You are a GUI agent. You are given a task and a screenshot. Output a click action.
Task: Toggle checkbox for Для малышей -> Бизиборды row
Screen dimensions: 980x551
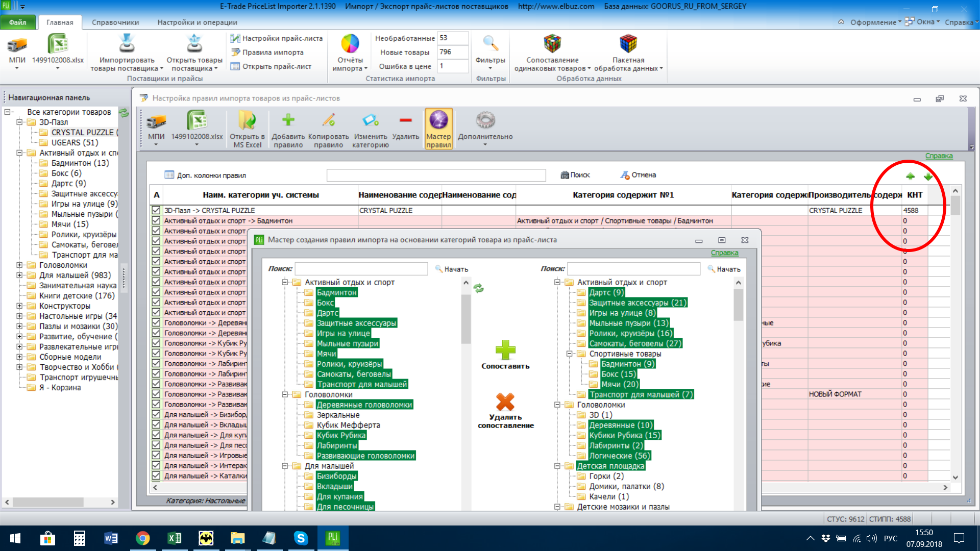pos(156,414)
